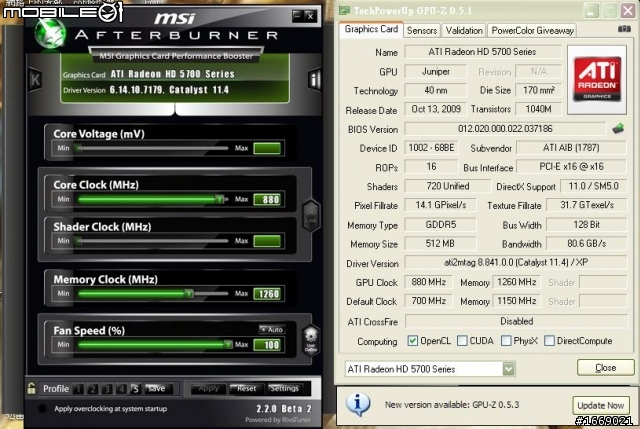Click the Bandwidth value 80.6 GB/s
This screenshot has height=429, width=640.
[586, 244]
